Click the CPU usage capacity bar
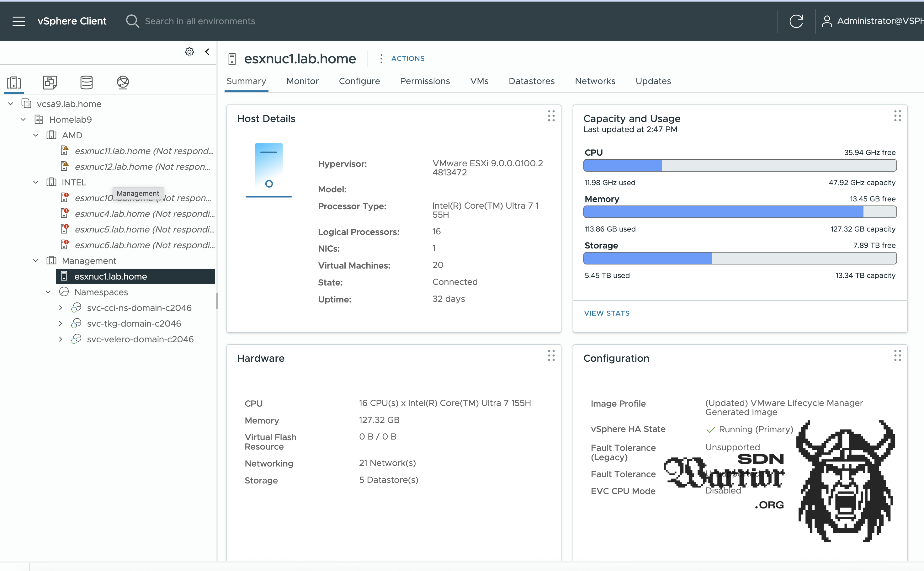The height and width of the screenshot is (571, 924). pyautogui.click(x=740, y=165)
